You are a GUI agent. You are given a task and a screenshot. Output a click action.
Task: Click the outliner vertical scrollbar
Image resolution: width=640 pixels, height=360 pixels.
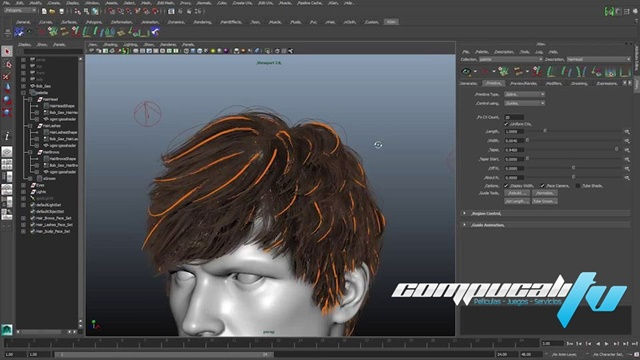(80, 192)
